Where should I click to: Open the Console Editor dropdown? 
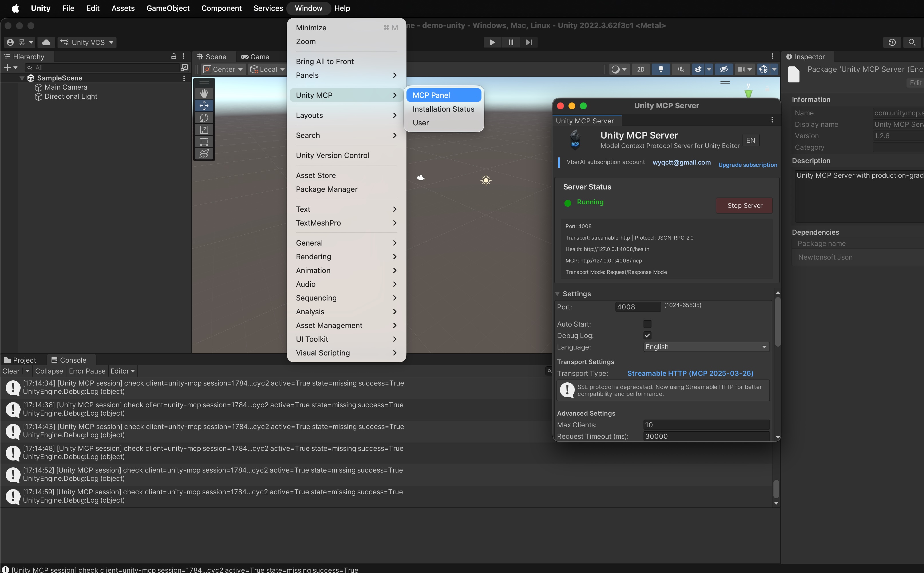pyautogui.click(x=123, y=371)
